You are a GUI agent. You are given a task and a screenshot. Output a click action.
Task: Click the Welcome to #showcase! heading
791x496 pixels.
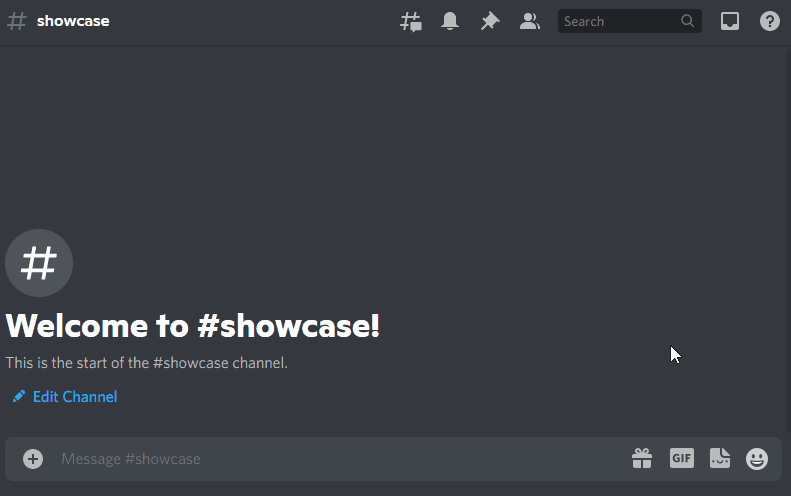(193, 326)
